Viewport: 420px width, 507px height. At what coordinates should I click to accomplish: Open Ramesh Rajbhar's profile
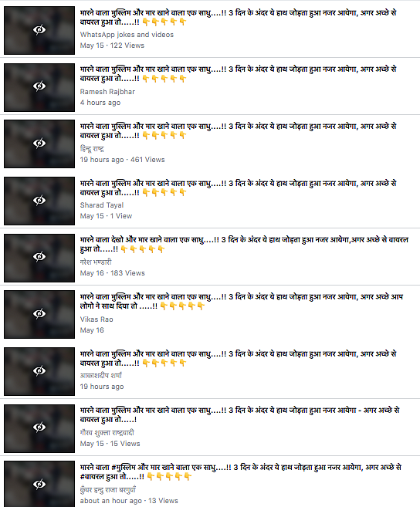(x=107, y=92)
